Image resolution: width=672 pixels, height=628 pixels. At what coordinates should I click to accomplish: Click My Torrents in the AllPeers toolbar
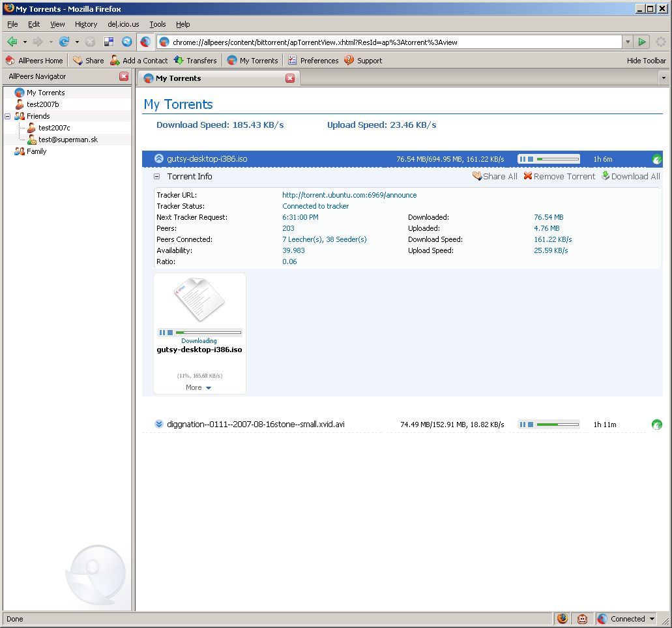[253, 61]
